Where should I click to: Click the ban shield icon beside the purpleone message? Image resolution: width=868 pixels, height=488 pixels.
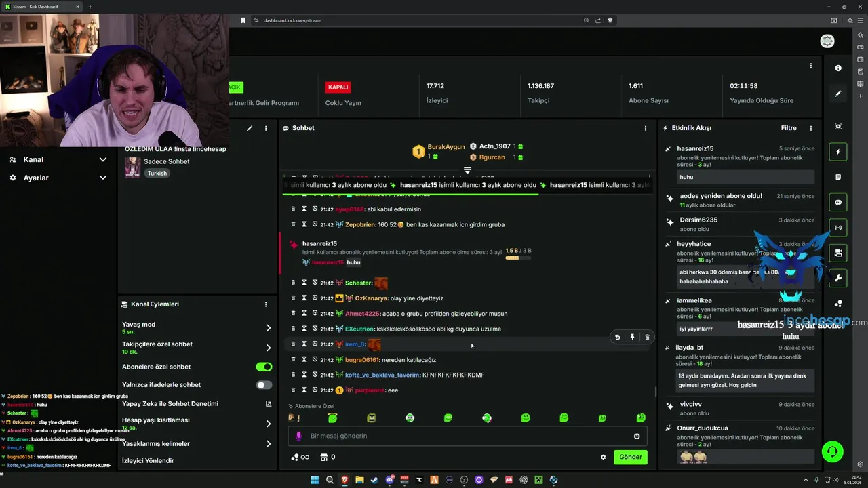315,390
